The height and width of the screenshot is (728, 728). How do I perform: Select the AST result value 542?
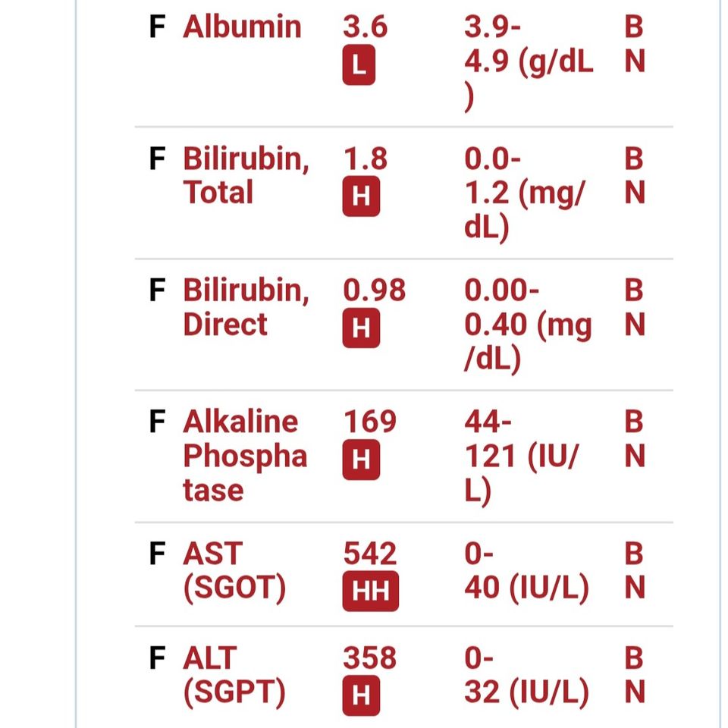(369, 554)
